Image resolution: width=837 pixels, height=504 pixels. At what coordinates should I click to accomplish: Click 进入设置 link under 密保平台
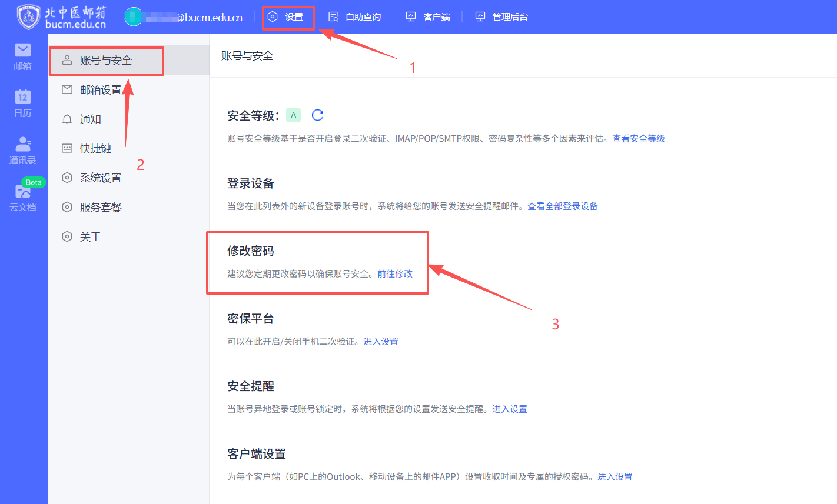pos(380,342)
